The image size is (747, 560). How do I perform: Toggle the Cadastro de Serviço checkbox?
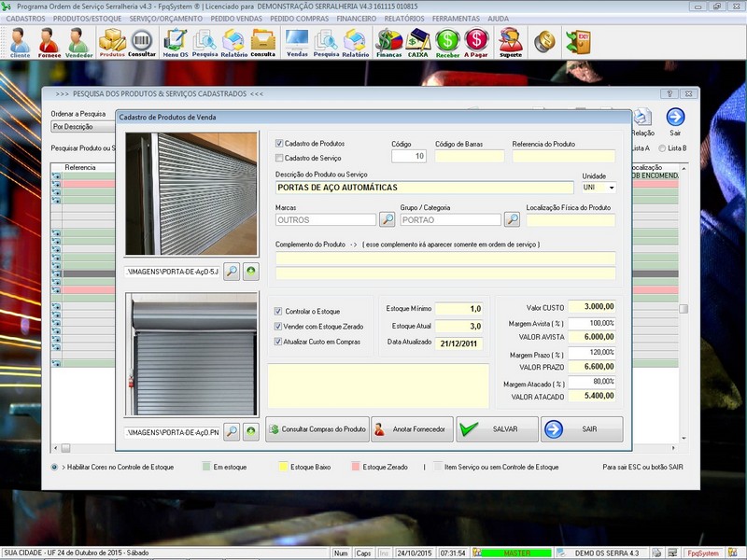pos(280,159)
